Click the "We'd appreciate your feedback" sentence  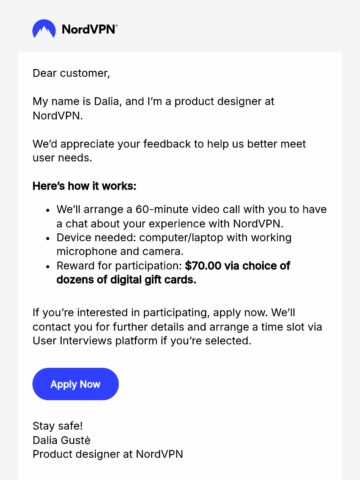(169, 151)
